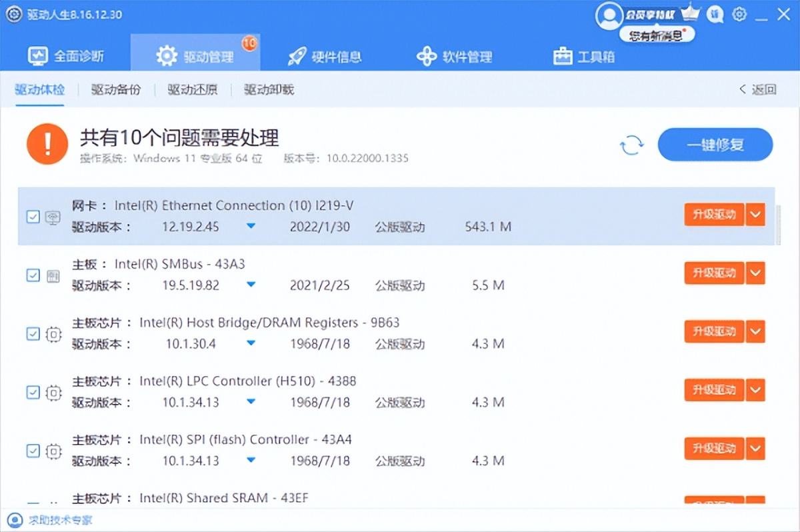Uncheck the Intel Ethernet I219-V driver

pyautogui.click(x=33, y=215)
